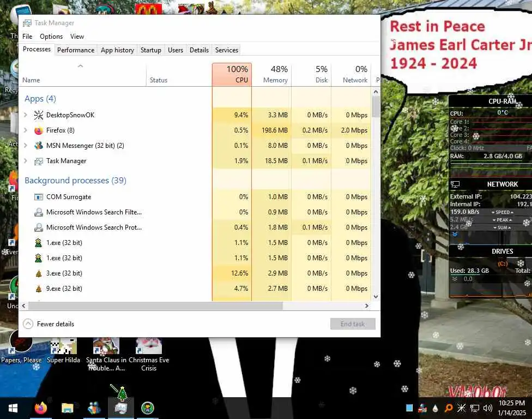Open File Explorer from the taskbar
The height and width of the screenshot is (419, 532).
tap(67, 408)
